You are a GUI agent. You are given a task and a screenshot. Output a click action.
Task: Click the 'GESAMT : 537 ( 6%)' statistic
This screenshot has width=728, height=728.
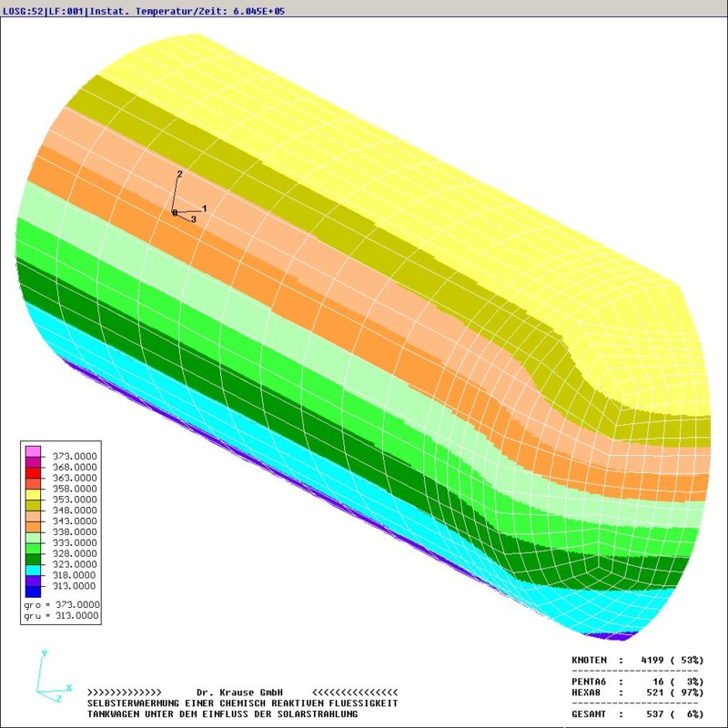point(638,714)
